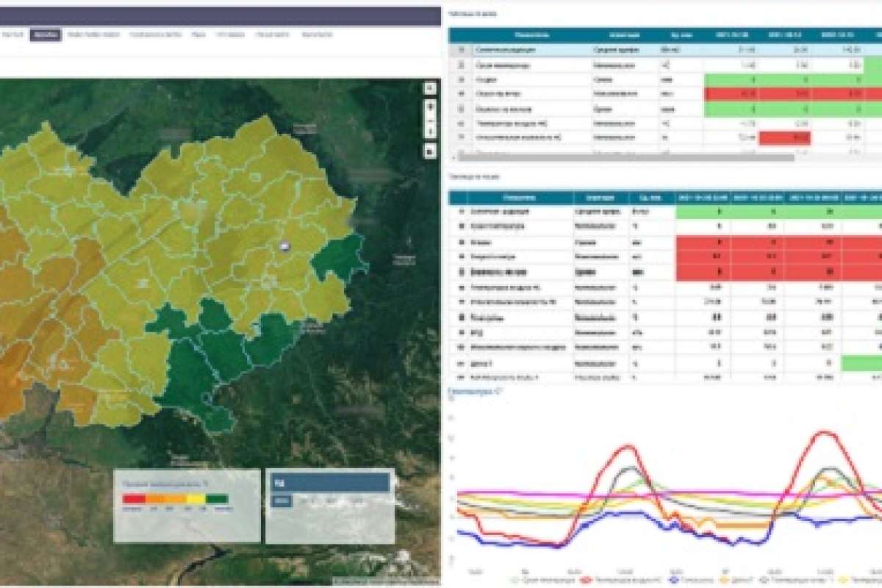Screen dimensions: 882x588
Task: Click the lowest map control button
Action: click(431, 151)
